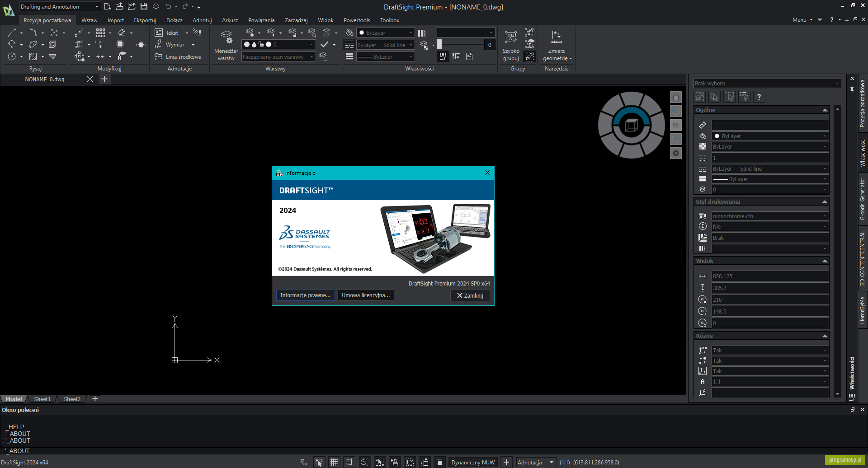868x468 pixels.
Task: Click properties panel vertical scrollbar
Action: [837, 251]
